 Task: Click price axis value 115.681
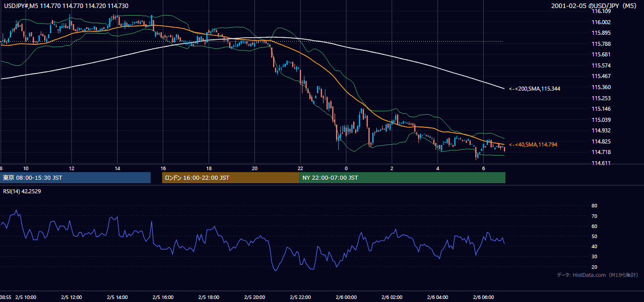click(x=602, y=54)
